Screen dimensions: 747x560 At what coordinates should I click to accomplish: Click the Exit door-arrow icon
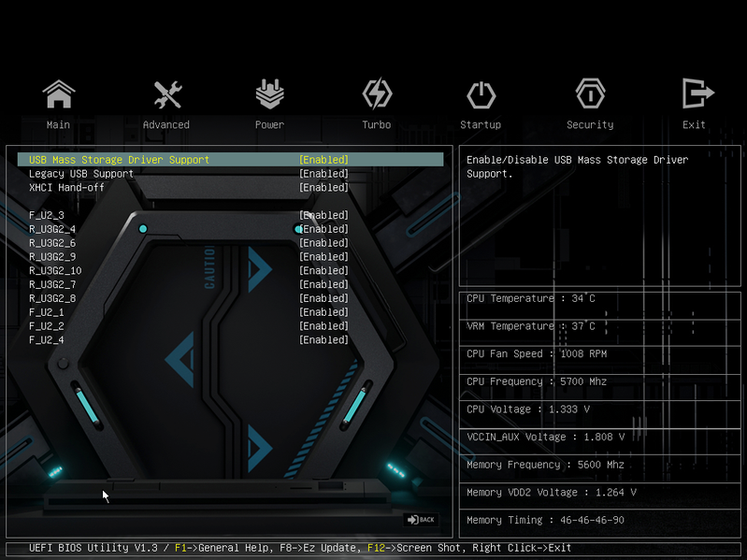[x=697, y=93]
